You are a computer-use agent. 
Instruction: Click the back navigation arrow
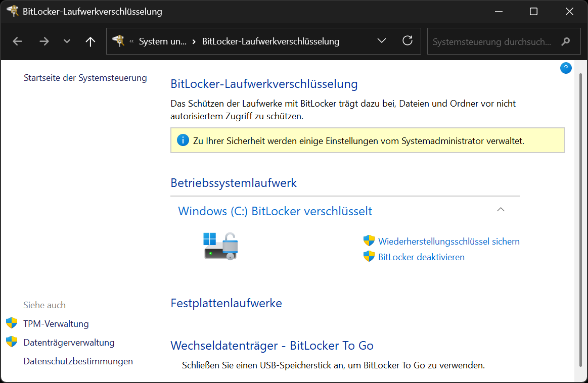17,41
